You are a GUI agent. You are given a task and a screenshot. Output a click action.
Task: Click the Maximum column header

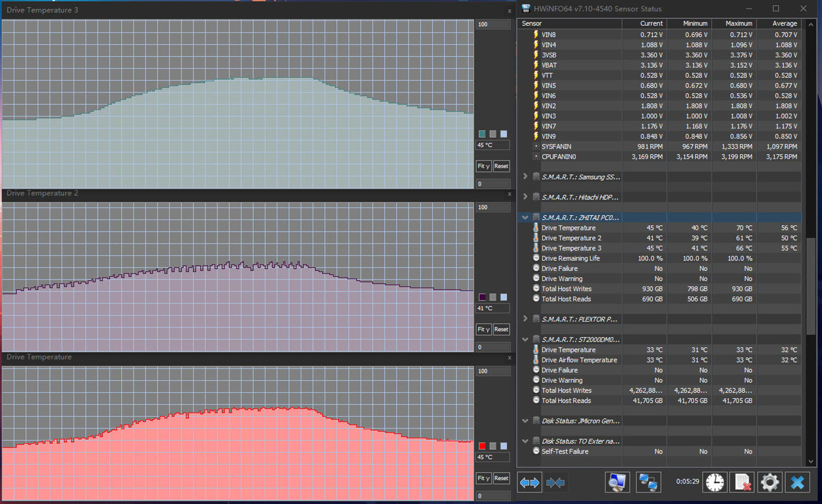(x=734, y=24)
